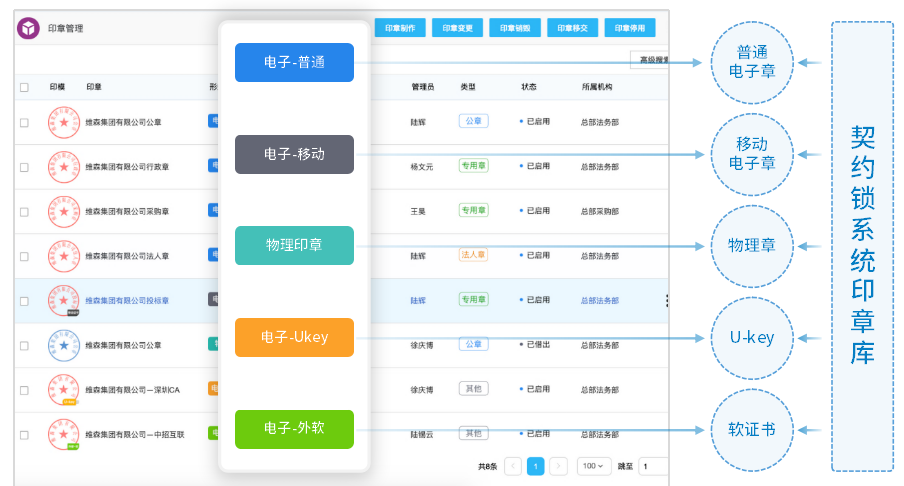
Task: Click 总部采购部 in the 采购章 row
Action: tap(600, 212)
